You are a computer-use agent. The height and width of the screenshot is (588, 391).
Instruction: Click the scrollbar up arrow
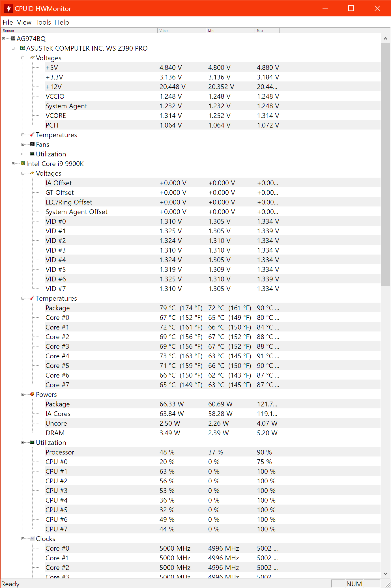click(385, 38)
